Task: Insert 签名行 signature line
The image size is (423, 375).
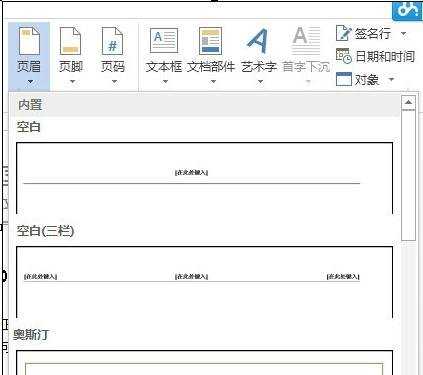Action: [363, 33]
